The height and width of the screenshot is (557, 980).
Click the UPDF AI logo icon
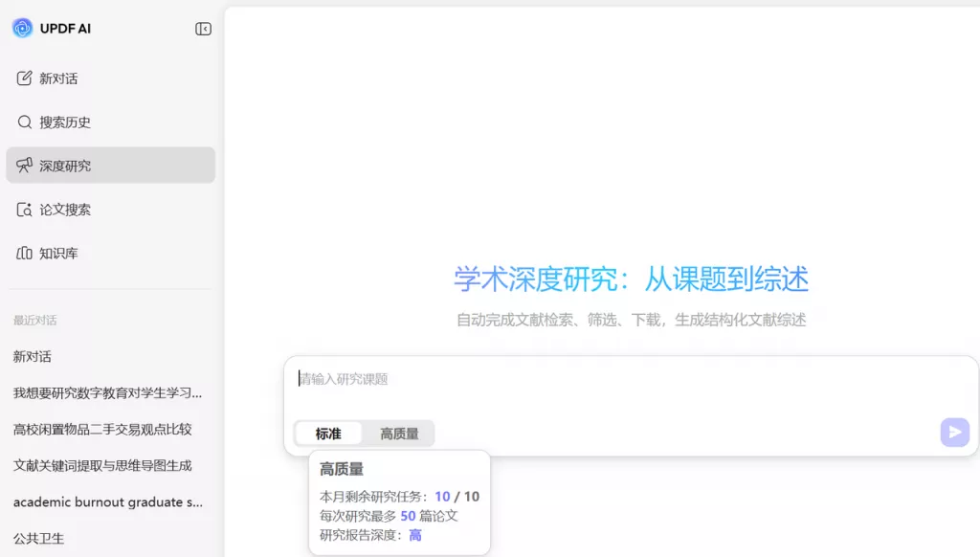(21, 28)
